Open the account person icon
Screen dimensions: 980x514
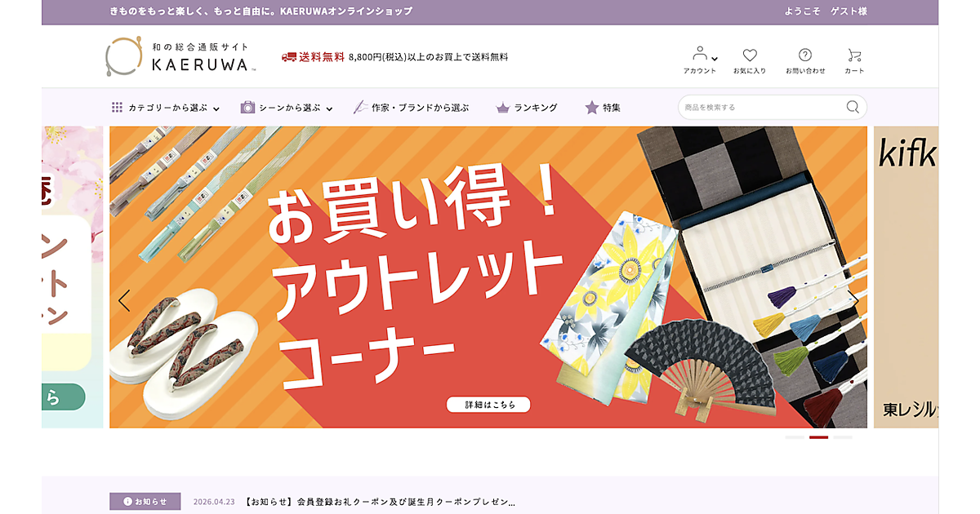pyautogui.click(x=699, y=54)
